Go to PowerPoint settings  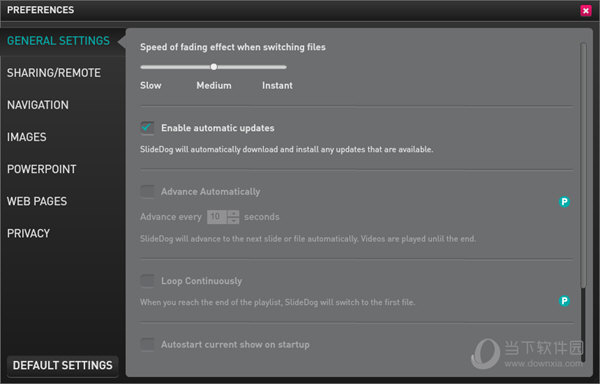(x=42, y=169)
